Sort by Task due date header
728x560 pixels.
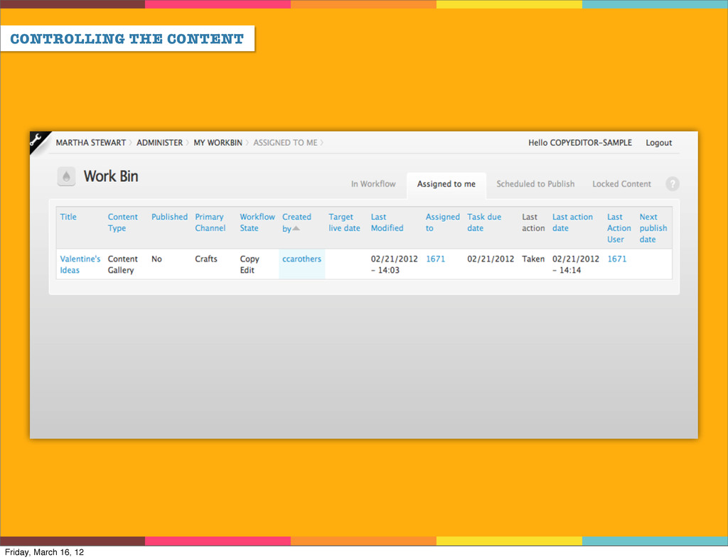(483, 222)
